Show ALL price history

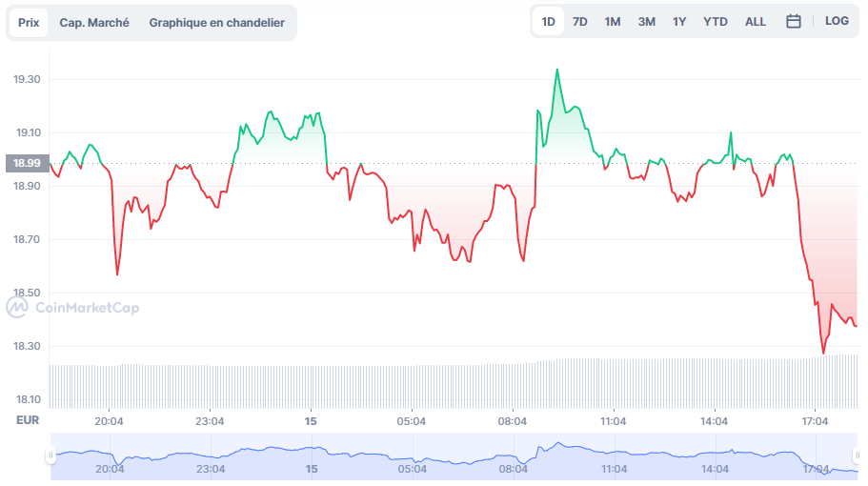point(756,22)
